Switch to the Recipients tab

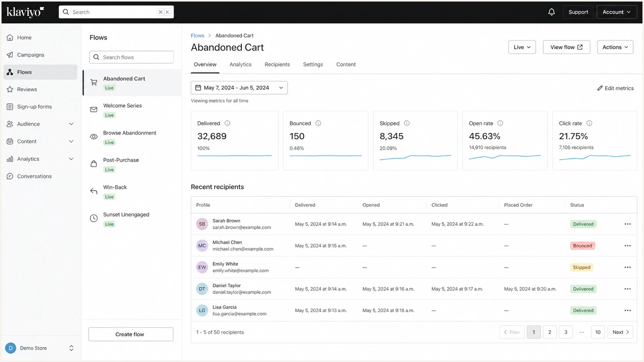tap(277, 64)
